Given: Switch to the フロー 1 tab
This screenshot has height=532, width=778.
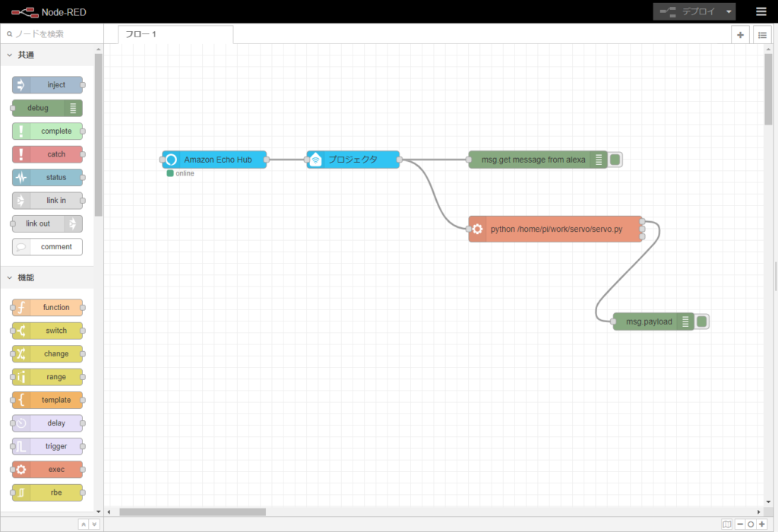Looking at the screenshot, I should click(175, 34).
